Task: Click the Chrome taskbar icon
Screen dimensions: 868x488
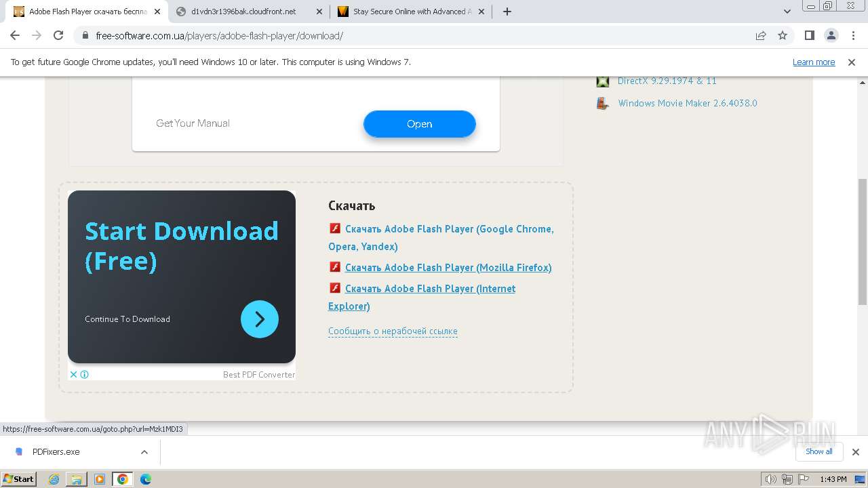Action: 123,479
